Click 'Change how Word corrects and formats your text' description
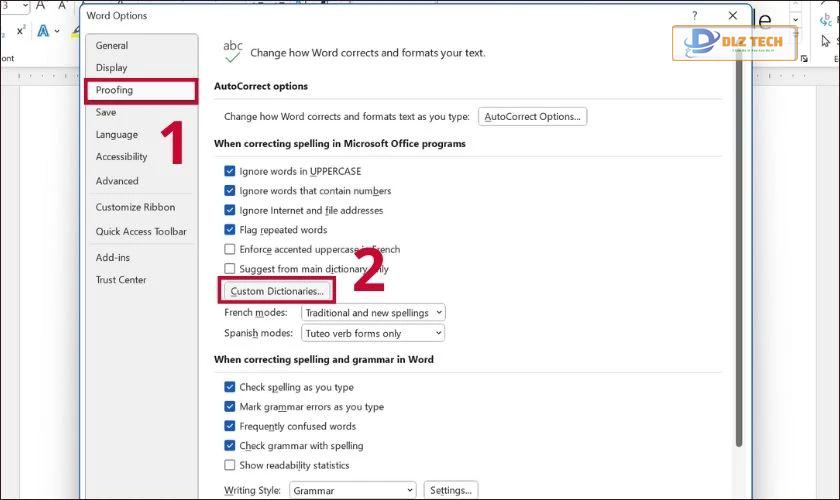840x500 pixels. click(x=368, y=53)
